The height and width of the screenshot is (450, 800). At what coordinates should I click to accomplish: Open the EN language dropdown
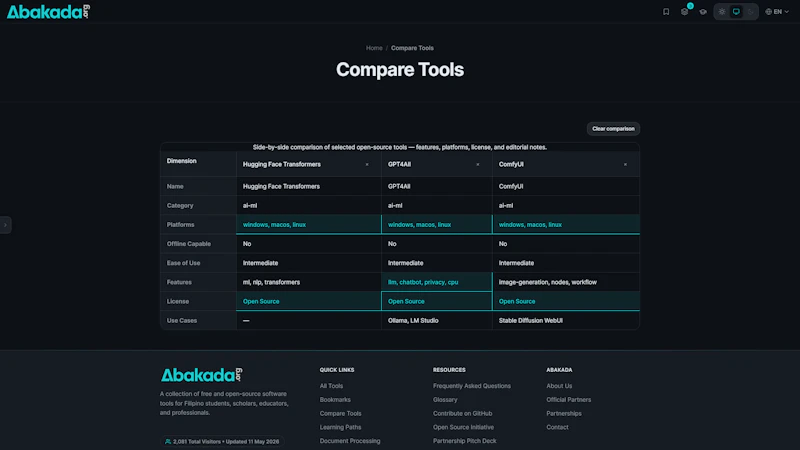pos(777,11)
